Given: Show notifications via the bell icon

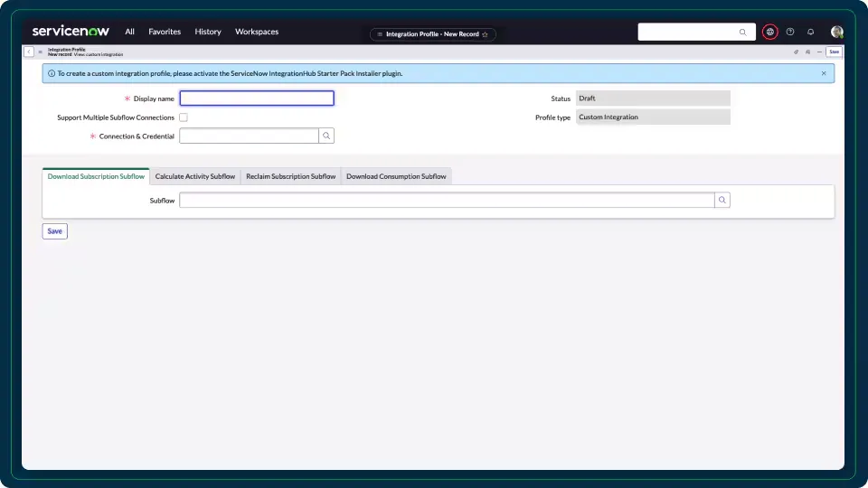Looking at the screenshot, I should (x=810, y=33).
